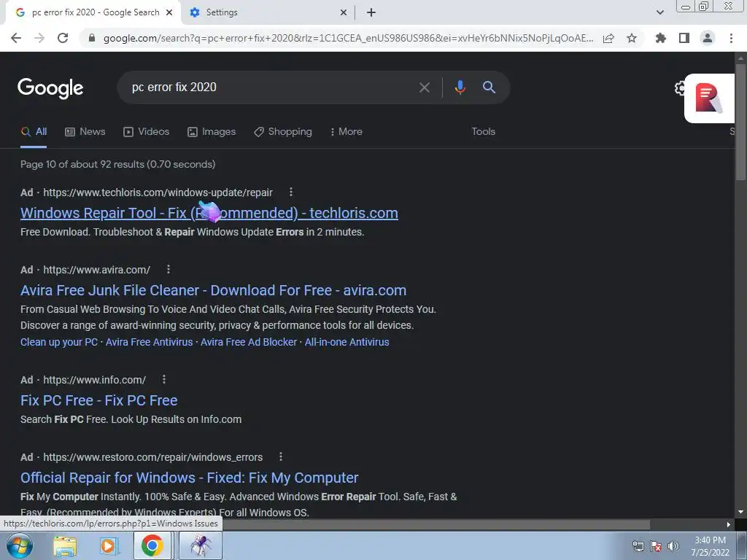Open the taskbar clock and date
747x560 pixels.
pyautogui.click(x=710, y=546)
